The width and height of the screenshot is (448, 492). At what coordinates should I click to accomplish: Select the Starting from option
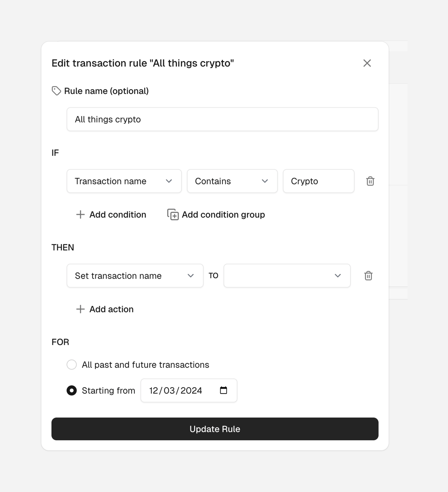pos(71,390)
